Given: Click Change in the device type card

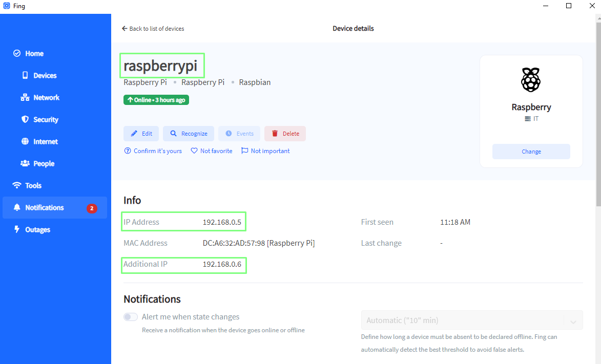Looking at the screenshot, I should coord(531,152).
